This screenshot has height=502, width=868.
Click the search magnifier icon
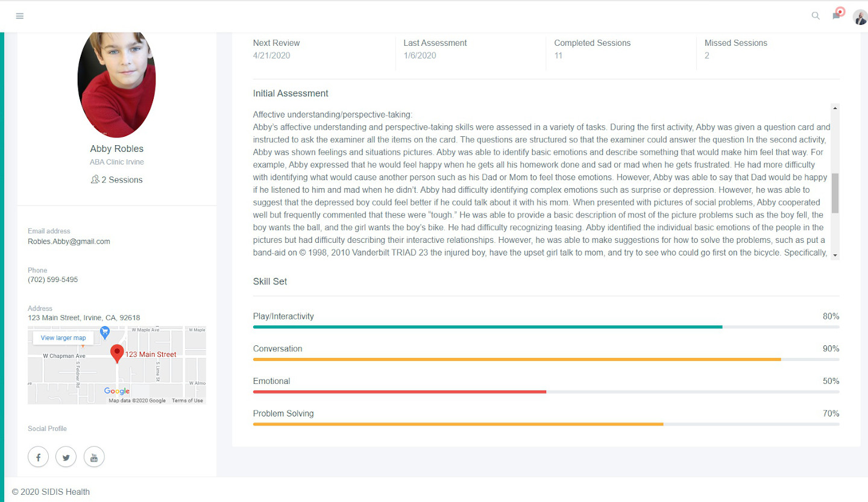816,16
